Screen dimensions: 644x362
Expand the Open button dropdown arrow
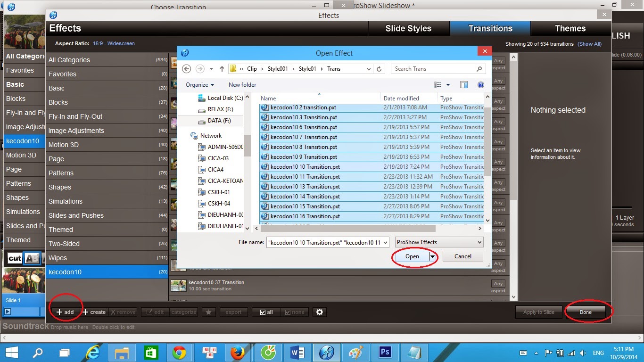tap(433, 256)
